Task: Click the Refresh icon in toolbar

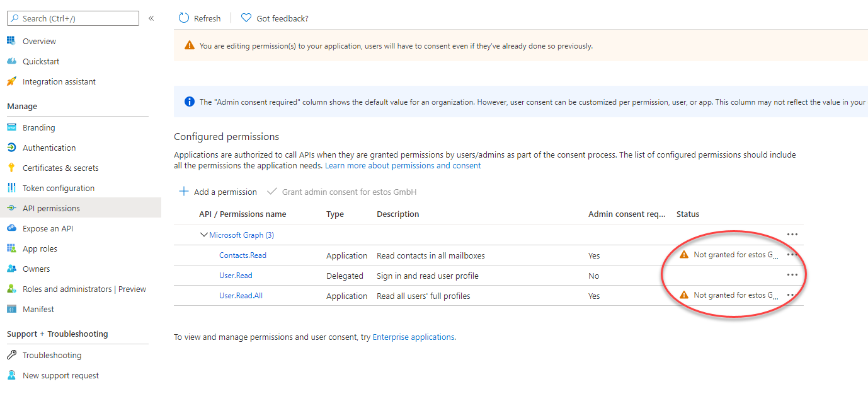Action: 184,18
